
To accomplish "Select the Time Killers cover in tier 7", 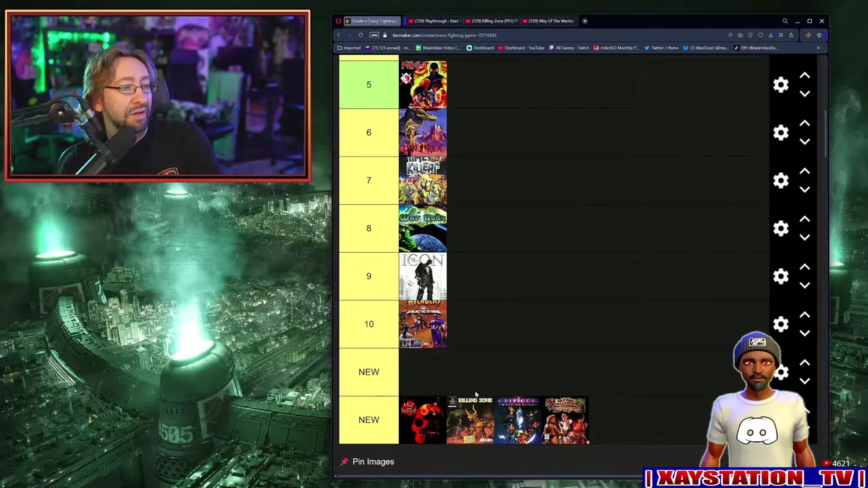I will pyautogui.click(x=423, y=180).
